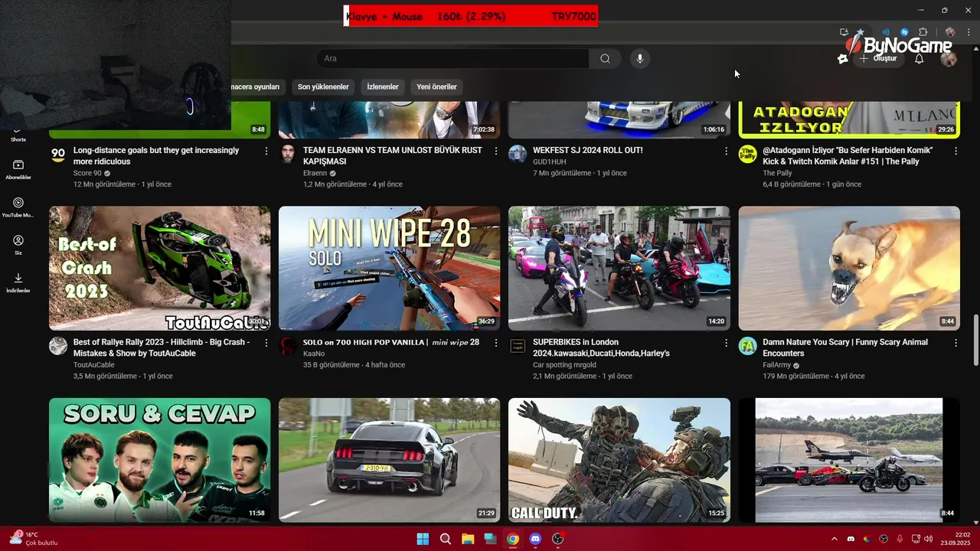This screenshot has height=551, width=980.
Task: Open FailArmy channel name link
Action: 776,366
